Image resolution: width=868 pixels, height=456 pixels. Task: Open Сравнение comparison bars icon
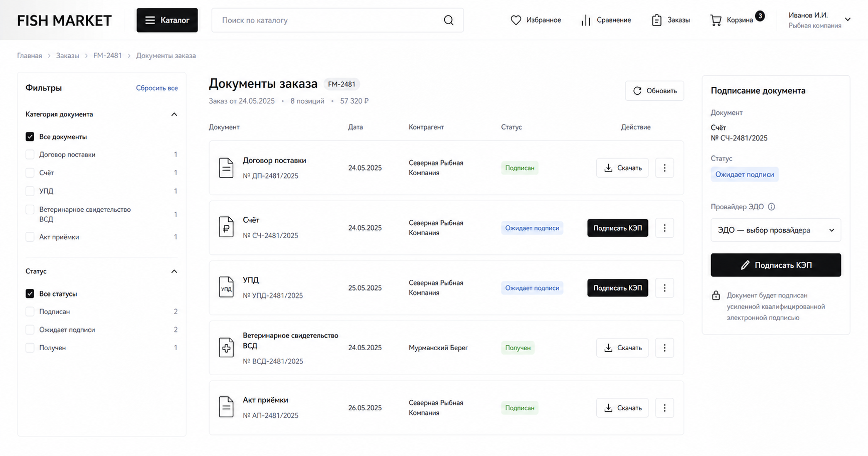[586, 20]
